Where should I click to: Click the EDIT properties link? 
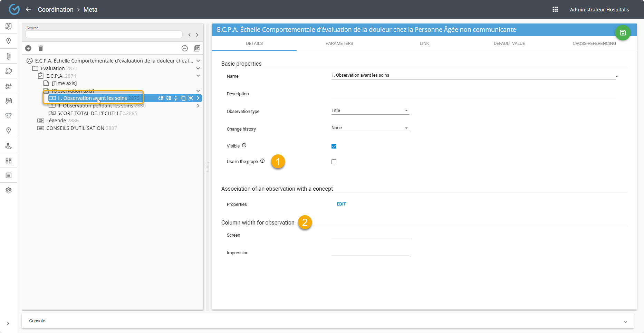tap(341, 204)
